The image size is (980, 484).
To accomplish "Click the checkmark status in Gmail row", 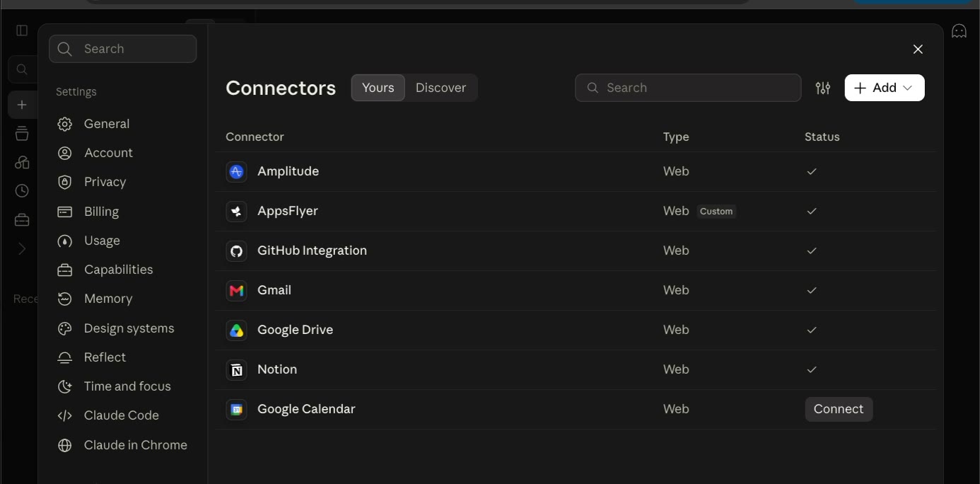I will click(x=812, y=290).
